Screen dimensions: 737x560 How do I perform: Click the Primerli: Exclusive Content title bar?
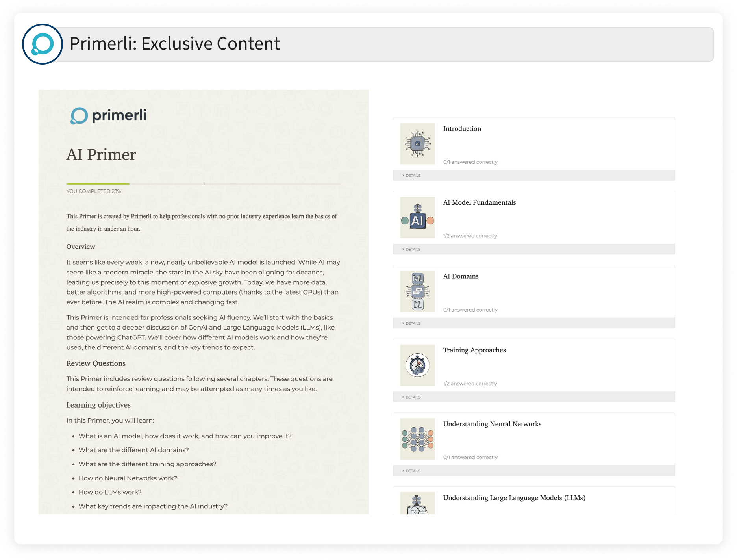[x=175, y=44]
